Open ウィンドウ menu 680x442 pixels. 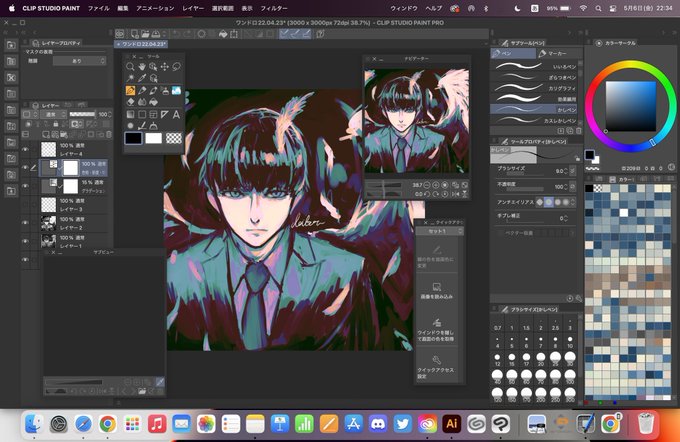[x=403, y=8]
